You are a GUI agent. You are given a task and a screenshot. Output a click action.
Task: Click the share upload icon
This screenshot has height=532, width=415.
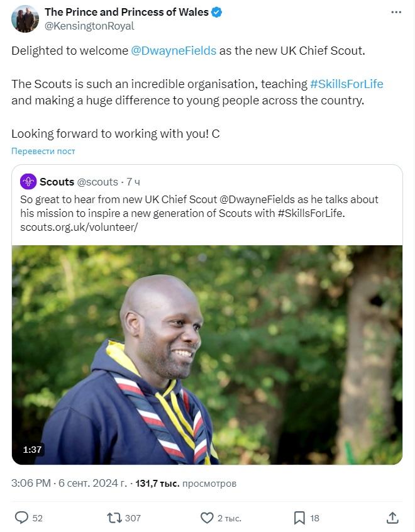point(392,518)
